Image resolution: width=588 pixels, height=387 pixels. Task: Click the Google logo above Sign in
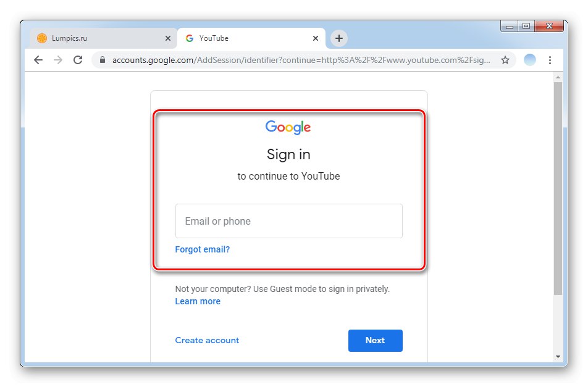288,127
